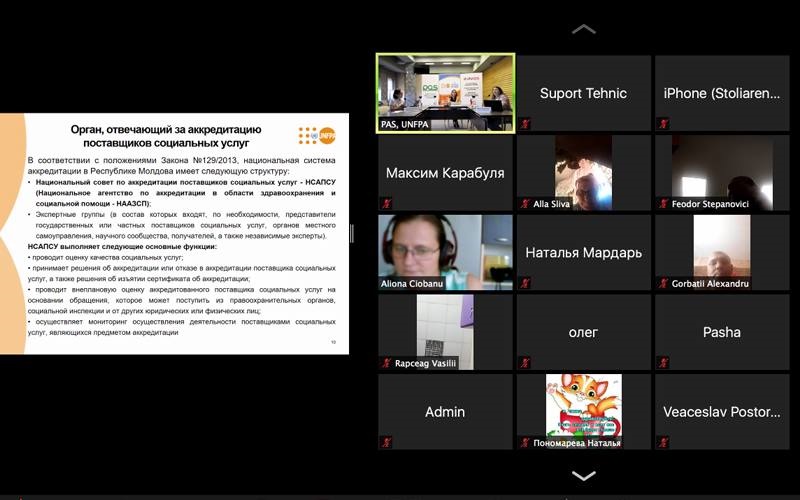The height and width of the screenshot is (500, 800).
Task: Click muted mic icon on Suport Tehnic tile
Action: click(x=525, y=124)
